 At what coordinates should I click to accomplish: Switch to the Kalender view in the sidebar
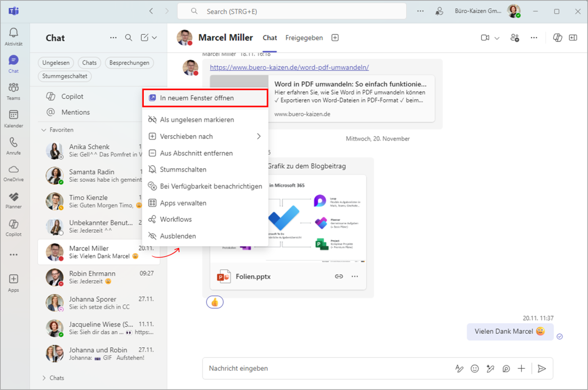tap(13, 118)
